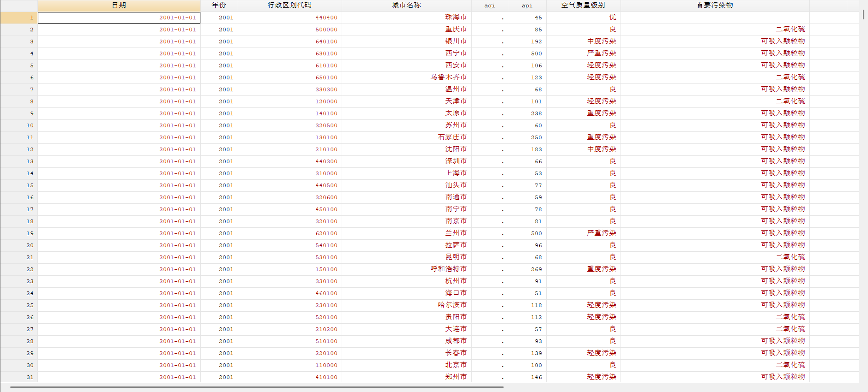Select city cell 南宁市
This screenshot has height=392, width=868.
(x=406, y=209)
